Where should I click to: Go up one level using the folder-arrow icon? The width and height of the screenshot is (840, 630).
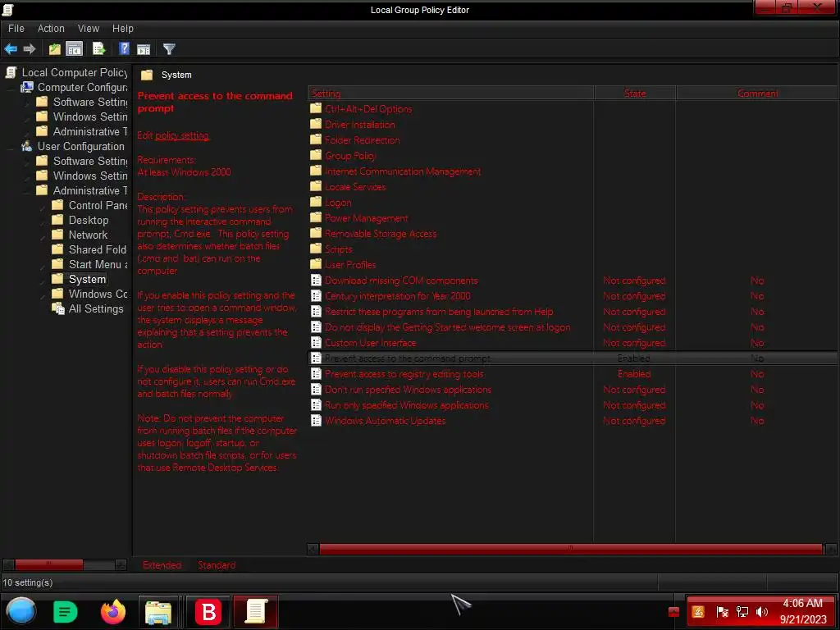[55, 49]
